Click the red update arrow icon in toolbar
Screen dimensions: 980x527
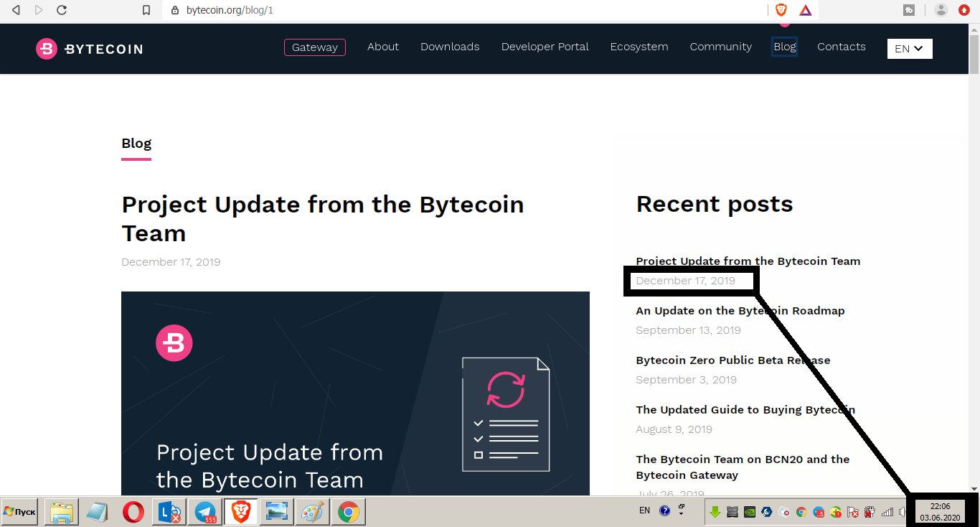pyautogui.click(x=964, y=10)
